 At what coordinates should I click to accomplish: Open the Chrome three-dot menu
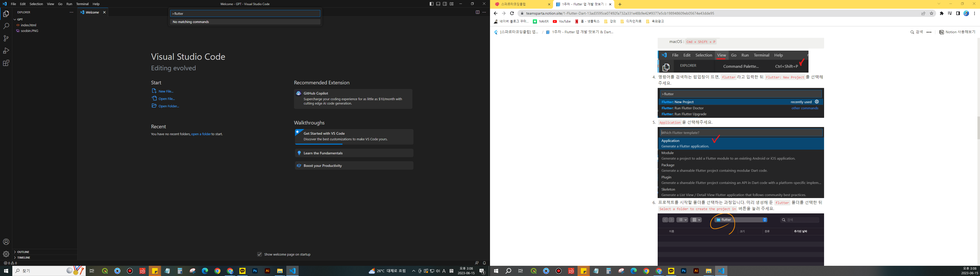tap(975, 13)
